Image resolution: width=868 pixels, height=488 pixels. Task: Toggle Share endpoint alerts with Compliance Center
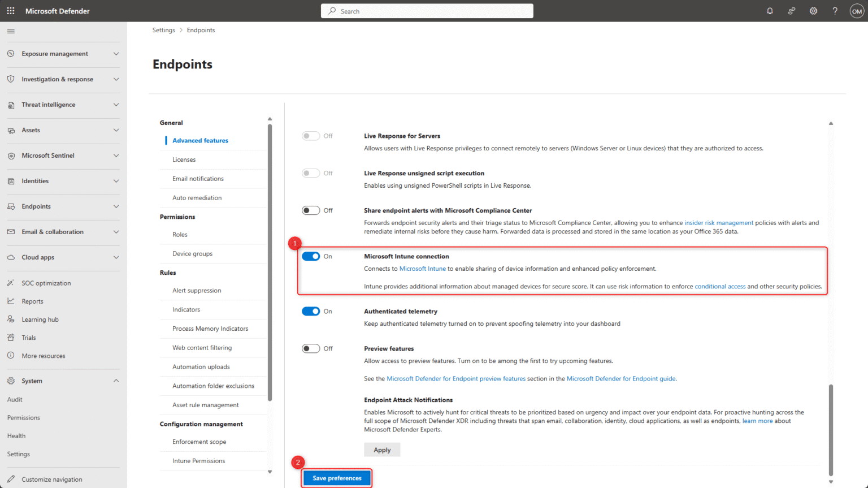pos(311,210)
